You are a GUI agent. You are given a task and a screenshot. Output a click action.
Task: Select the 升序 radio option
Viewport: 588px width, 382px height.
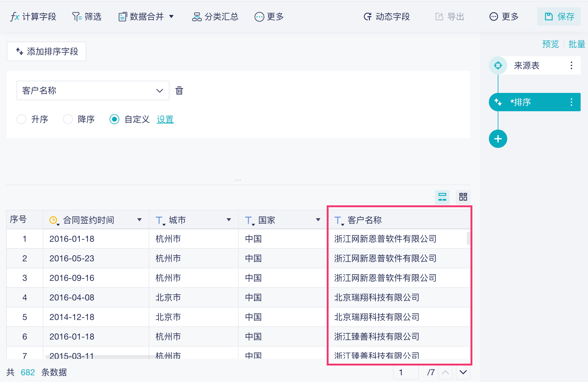tap(21, 119)
